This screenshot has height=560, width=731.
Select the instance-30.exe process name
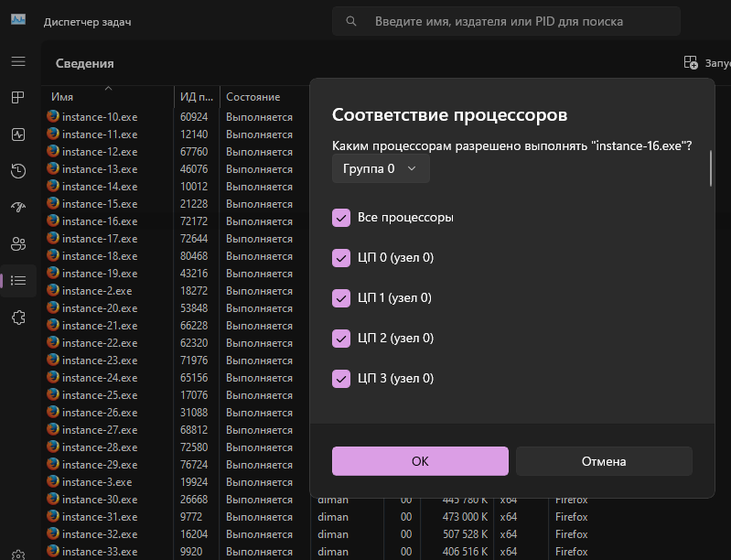pyautogui.click(x=100, y=500)
